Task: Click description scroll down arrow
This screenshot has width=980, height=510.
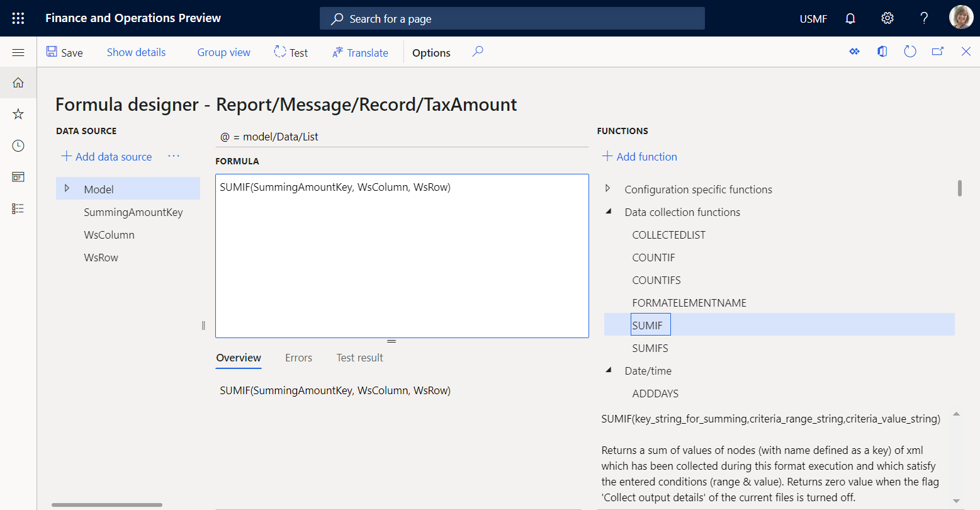Action: (956, 501)
